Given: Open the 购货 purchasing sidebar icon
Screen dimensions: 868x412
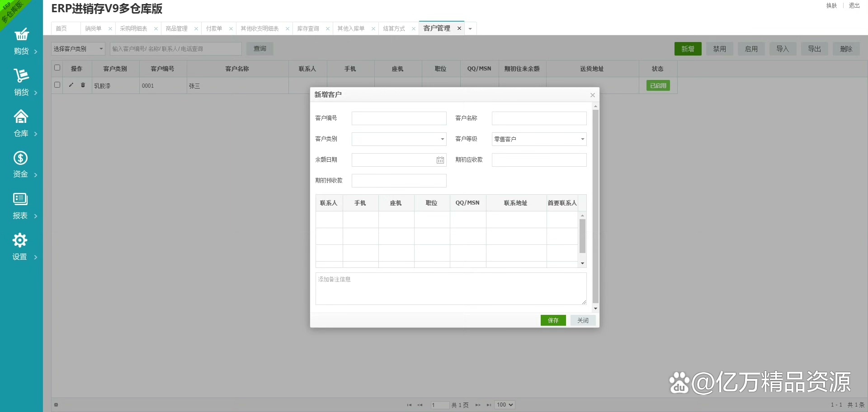Looking at the screenshot, I should (x=21, y=35).
